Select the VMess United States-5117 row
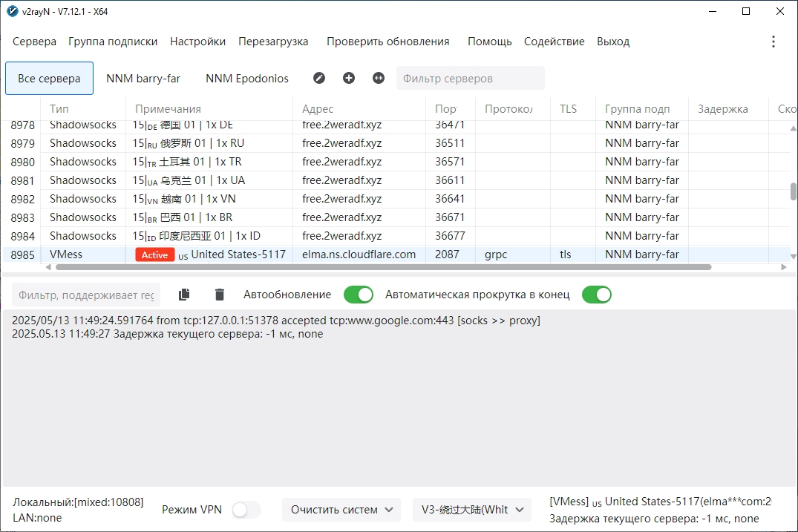The image size is (798, 532). pos(397,254)
